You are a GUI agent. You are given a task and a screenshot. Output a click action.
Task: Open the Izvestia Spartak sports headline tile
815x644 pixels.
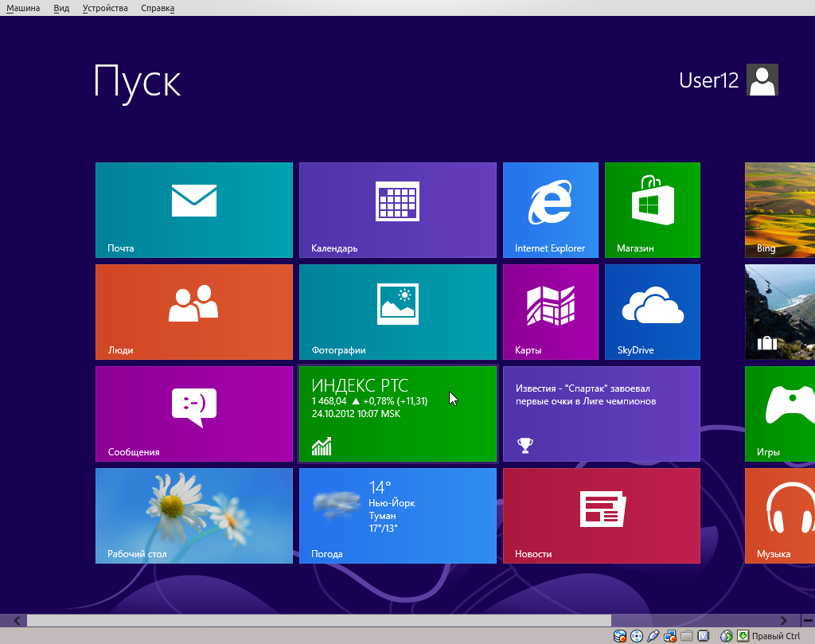(601, 414)
